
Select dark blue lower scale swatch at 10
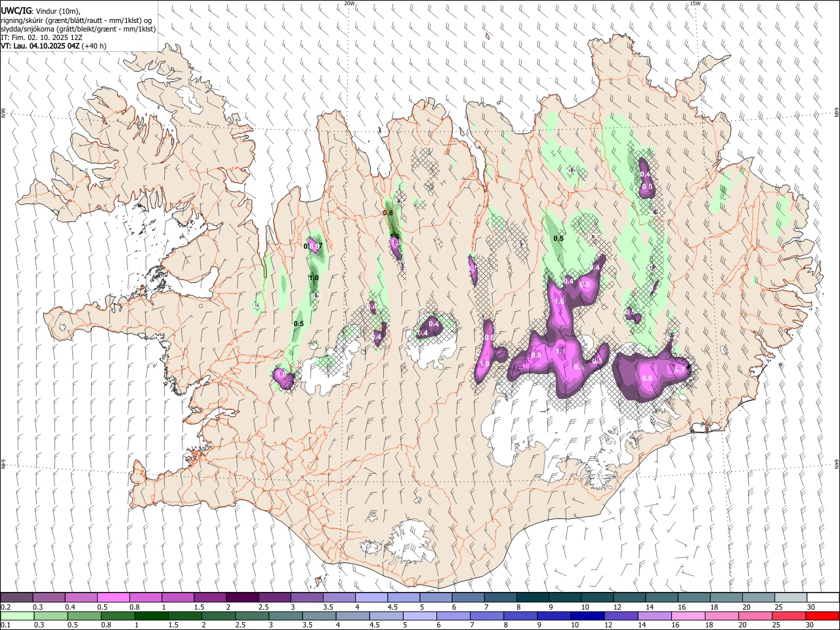click(587, 616)
